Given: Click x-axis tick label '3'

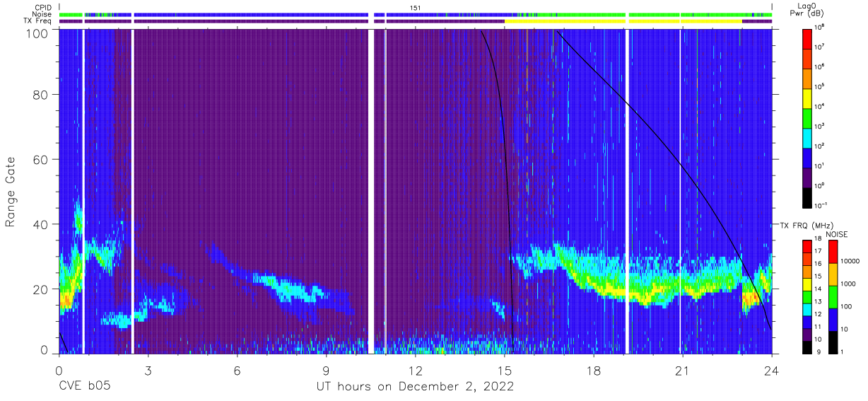Looking at the screenshot, I should [148, 371].
